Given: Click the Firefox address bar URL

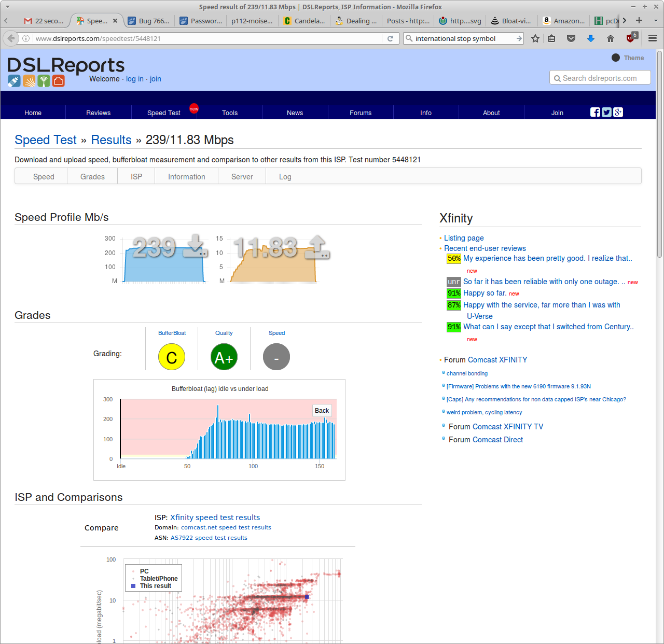Looking at the screenshot, I should tap(208, 38).
